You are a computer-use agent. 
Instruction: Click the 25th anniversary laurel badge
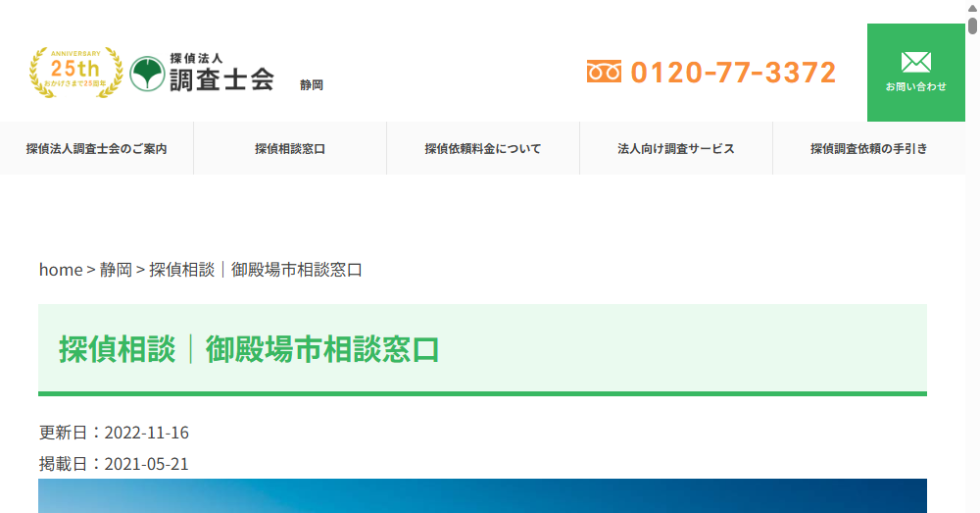tap(75, 73)
